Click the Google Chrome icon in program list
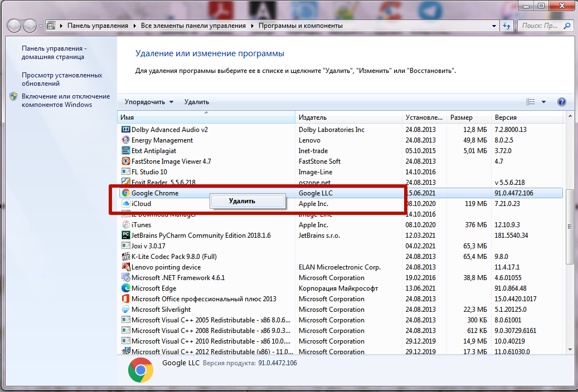The height and width of the screenshot is (392, 578). 126,193
